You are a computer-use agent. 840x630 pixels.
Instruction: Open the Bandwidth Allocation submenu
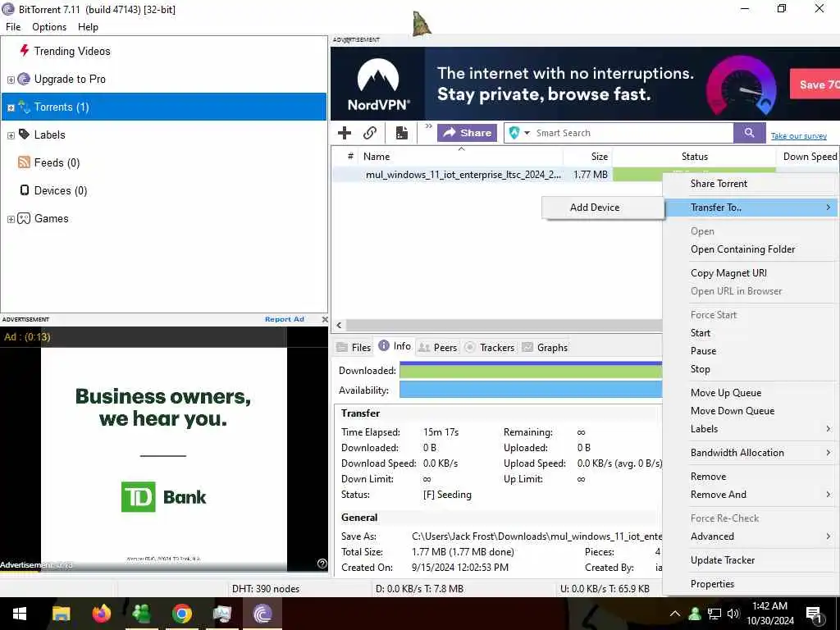pyautogui.click(x=750, y=453)
